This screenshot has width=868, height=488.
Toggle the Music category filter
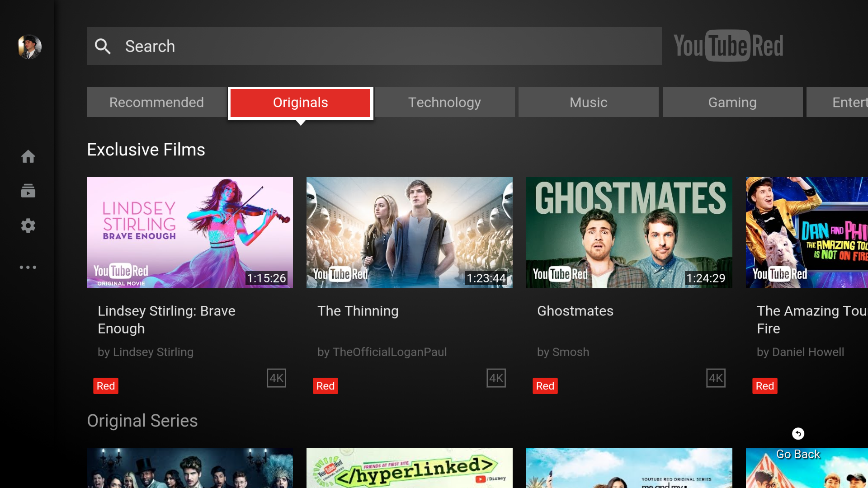[x=588, y=102]
